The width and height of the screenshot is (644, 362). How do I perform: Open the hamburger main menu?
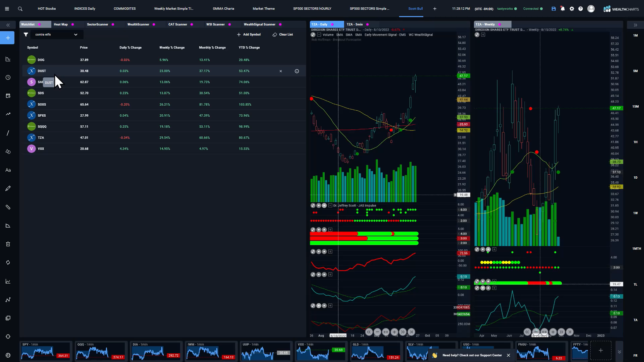click(7, 9)
